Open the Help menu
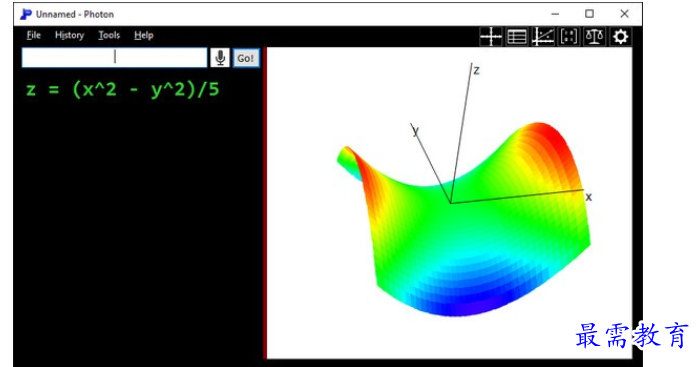 (144, 35)
